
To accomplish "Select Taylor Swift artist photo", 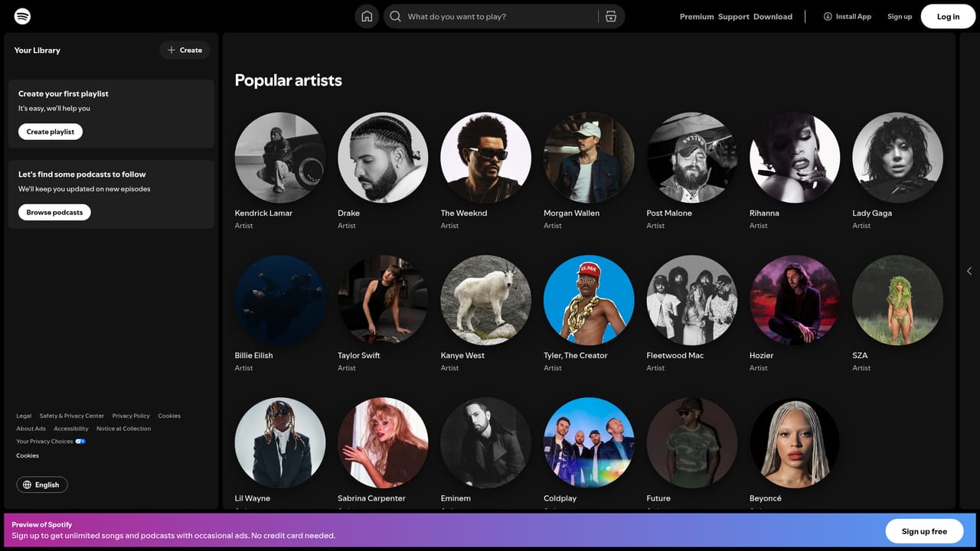I will [x=383, y=300].
